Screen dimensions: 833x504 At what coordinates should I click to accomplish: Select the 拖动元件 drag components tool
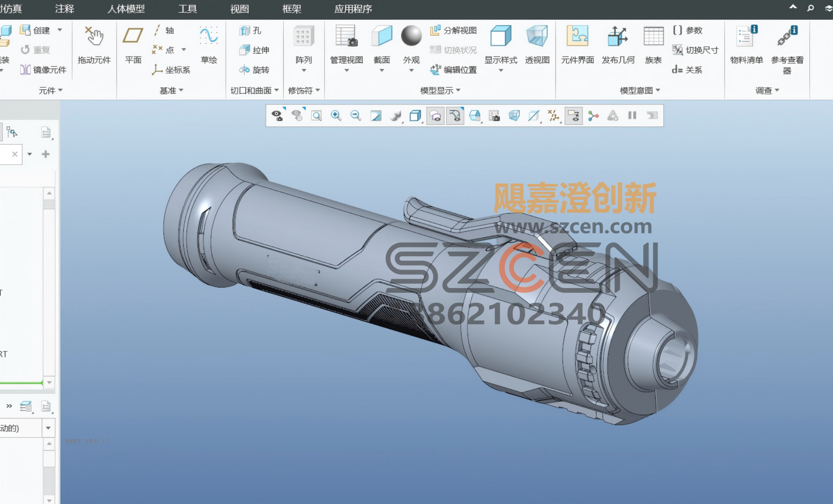click(94, 45)
